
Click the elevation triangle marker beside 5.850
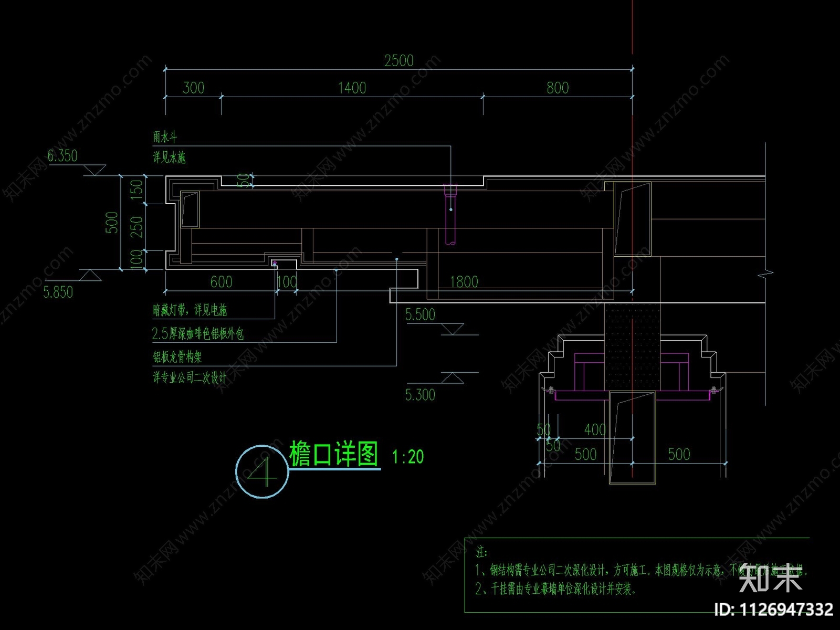coord(90,275)
